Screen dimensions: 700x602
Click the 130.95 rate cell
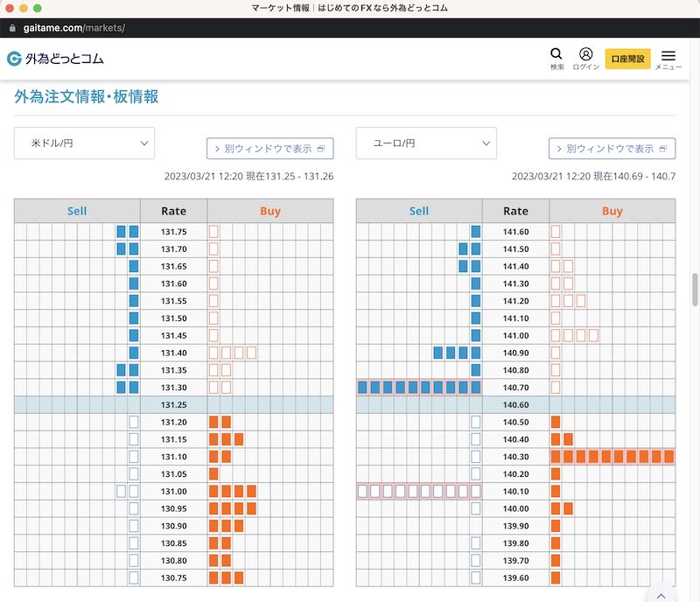[x=173, y=508]
